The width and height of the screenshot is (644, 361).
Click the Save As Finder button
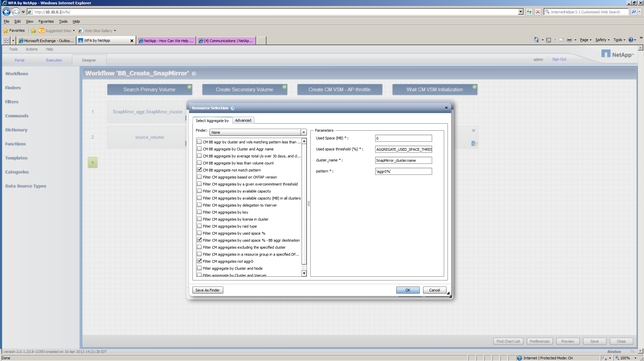[x=208, y=290]
